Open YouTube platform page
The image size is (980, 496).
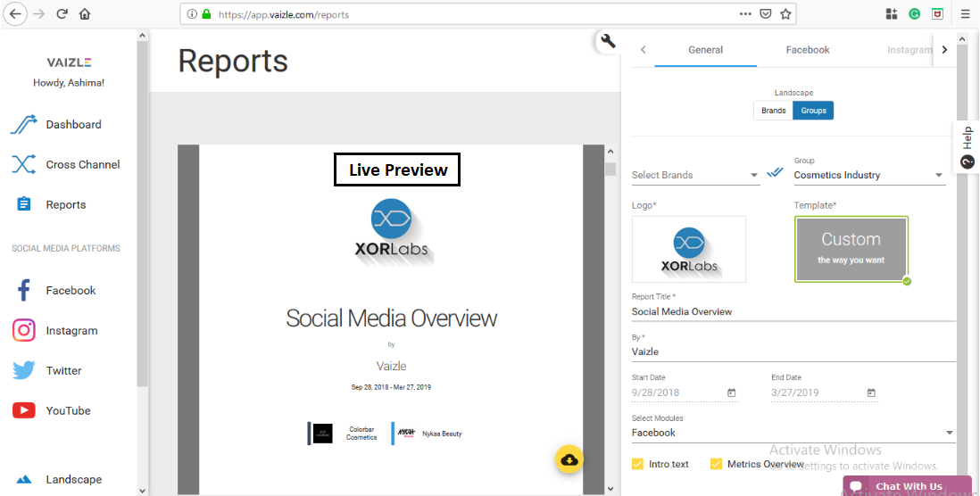coord(52,410)
